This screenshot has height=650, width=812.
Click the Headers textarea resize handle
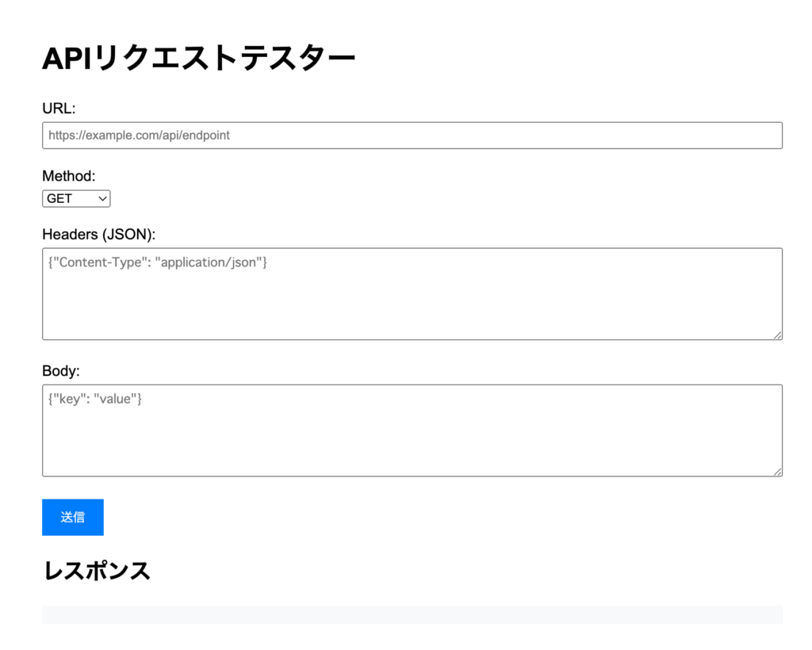[x=777, y=335]
